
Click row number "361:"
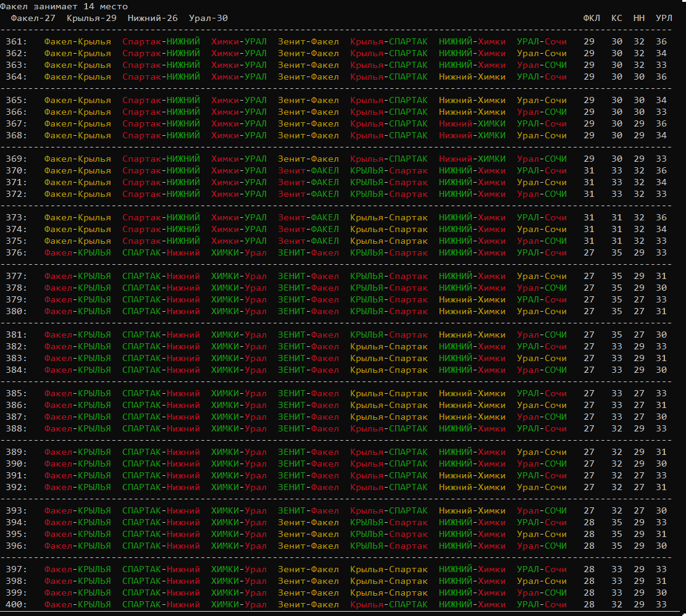pos(16,41)
